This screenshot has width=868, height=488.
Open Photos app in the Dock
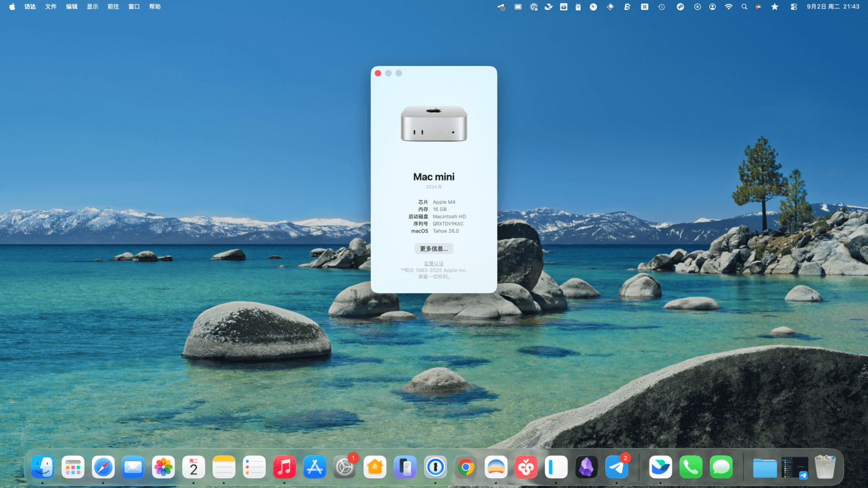coord(163,467)
